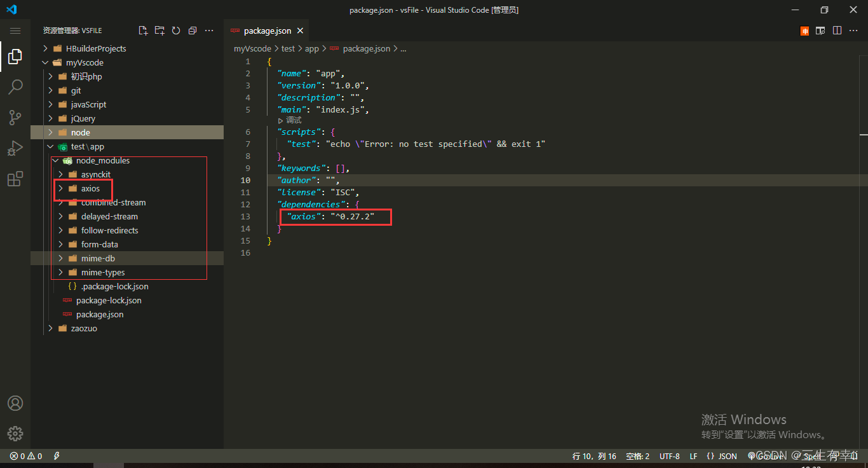
Task: Open the Search view in activity bar
Action: coord(15,87)
